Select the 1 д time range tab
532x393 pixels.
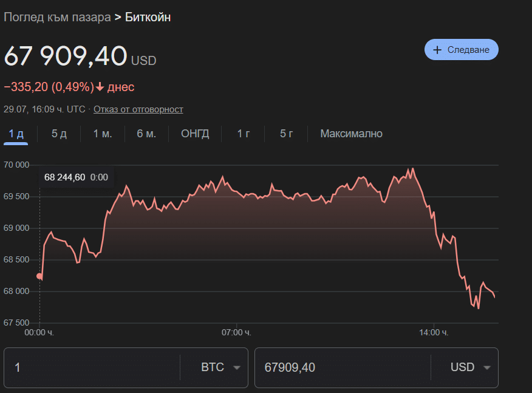click(16, 134)
